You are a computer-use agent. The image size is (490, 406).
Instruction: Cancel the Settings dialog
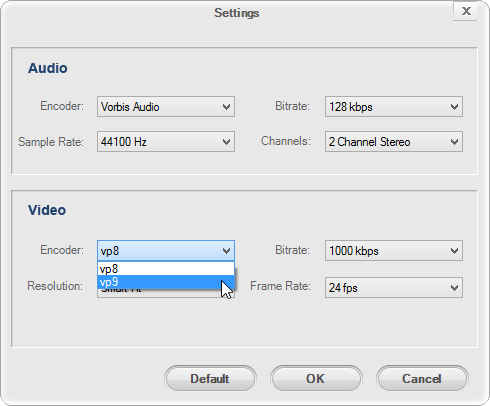(422, 379)
